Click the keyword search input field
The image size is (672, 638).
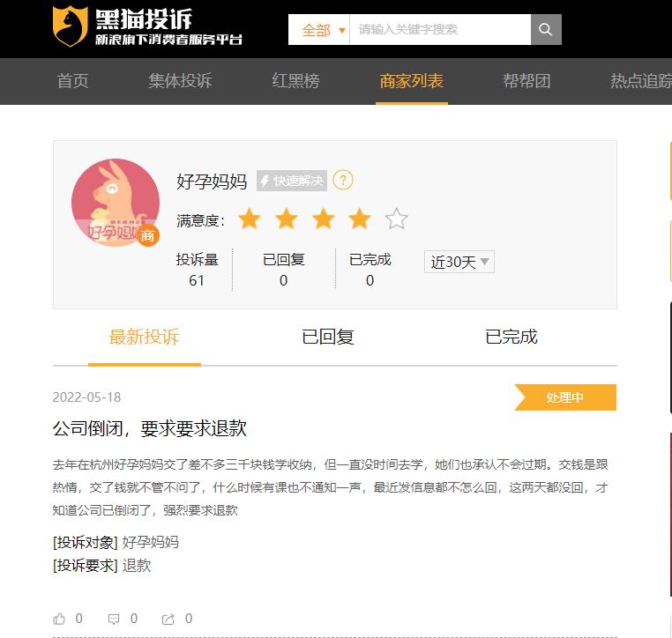(x=440, y=30)
